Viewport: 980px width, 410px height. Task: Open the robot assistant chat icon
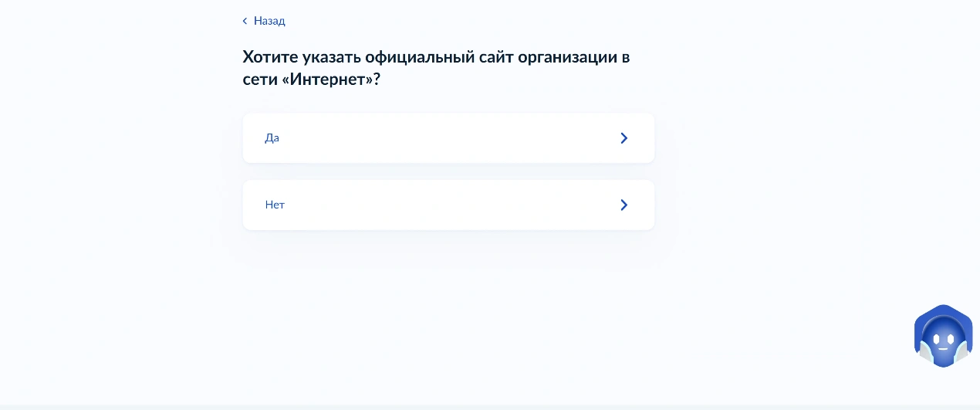pos(943,336)
